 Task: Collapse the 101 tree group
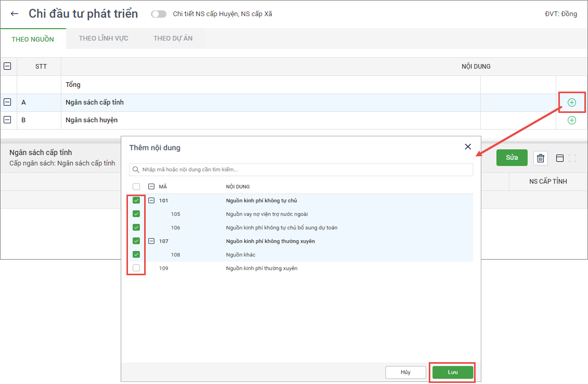(x=151, y=200)
